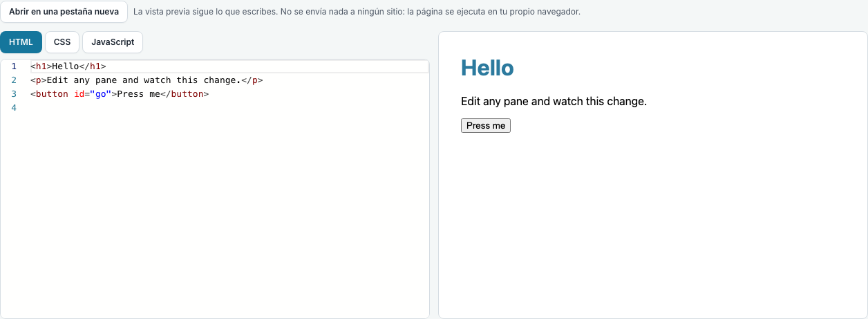Click the 'Hello' heading in the preview
Image resolution: width=868 pixels, height=319 pixels.
click(487, 68)
